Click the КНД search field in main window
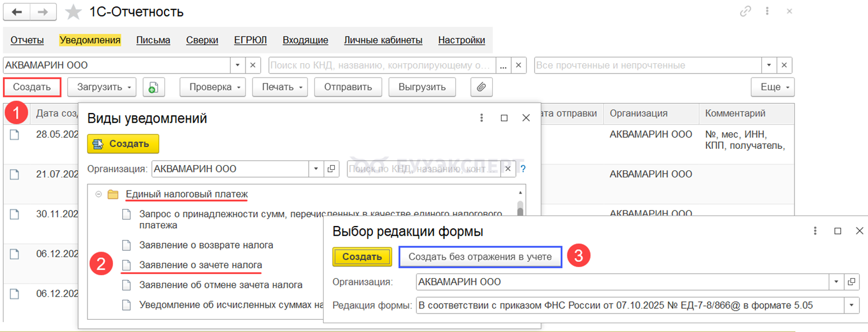Screen dimensions: 868x332 (382, 65)
